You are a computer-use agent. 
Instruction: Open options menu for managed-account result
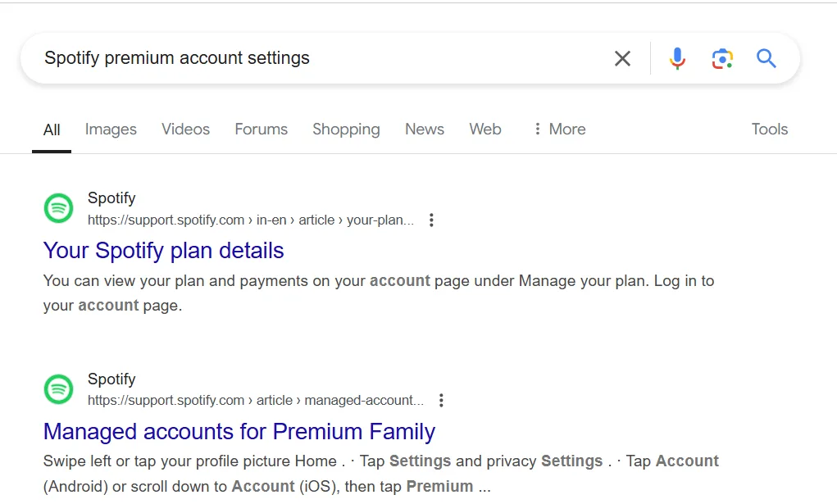coord(441,401)
